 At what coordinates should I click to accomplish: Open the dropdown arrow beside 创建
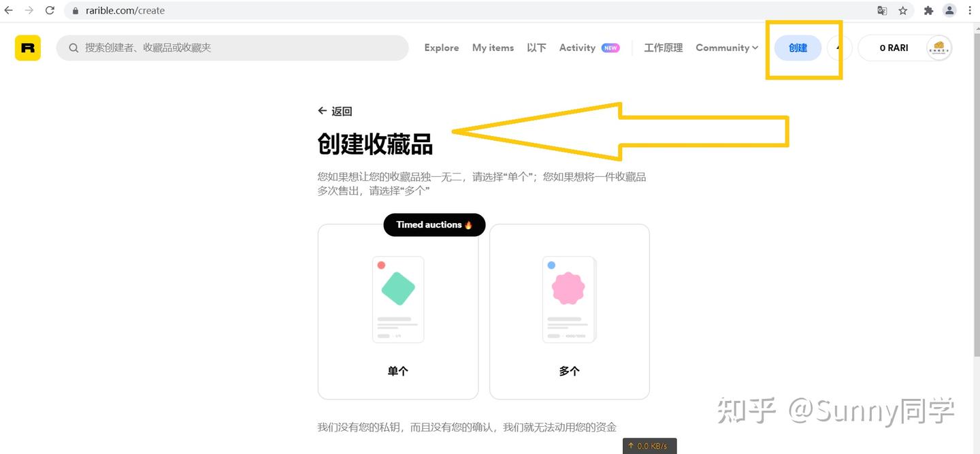point(838,48)
